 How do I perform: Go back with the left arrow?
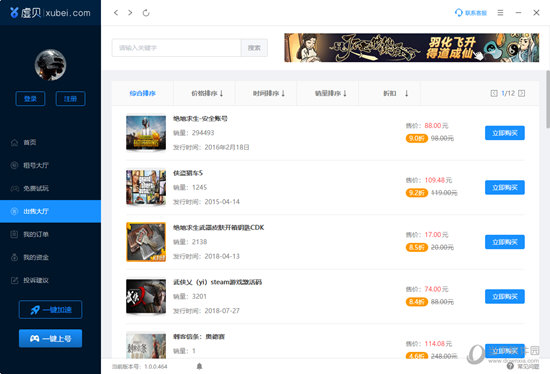click(116, 13)
